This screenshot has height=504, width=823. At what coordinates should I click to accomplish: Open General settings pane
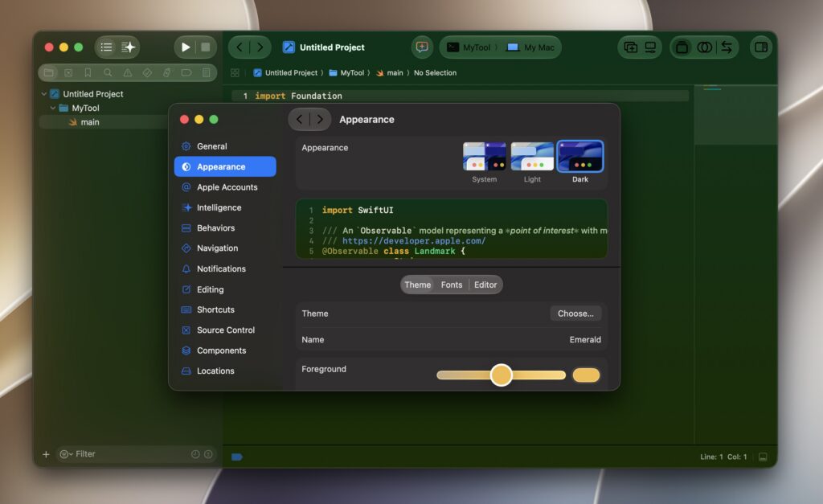[x=225, y=146]
